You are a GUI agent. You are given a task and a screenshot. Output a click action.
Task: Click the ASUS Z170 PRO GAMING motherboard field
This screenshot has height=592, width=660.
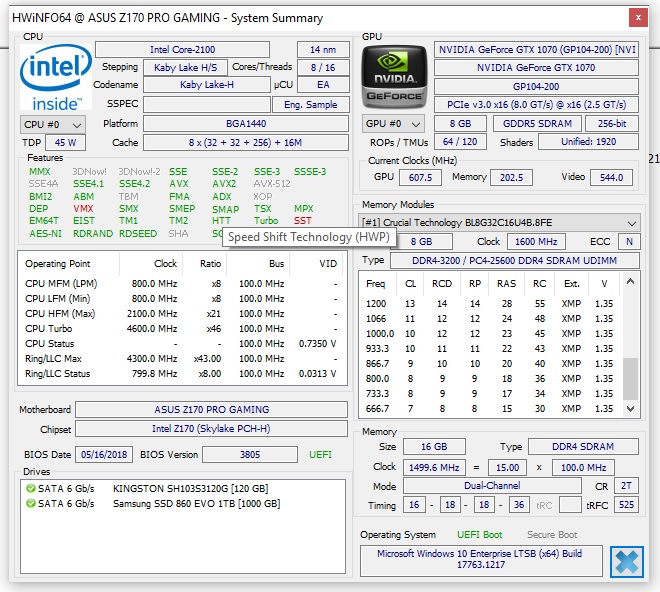tap(211, 409)
